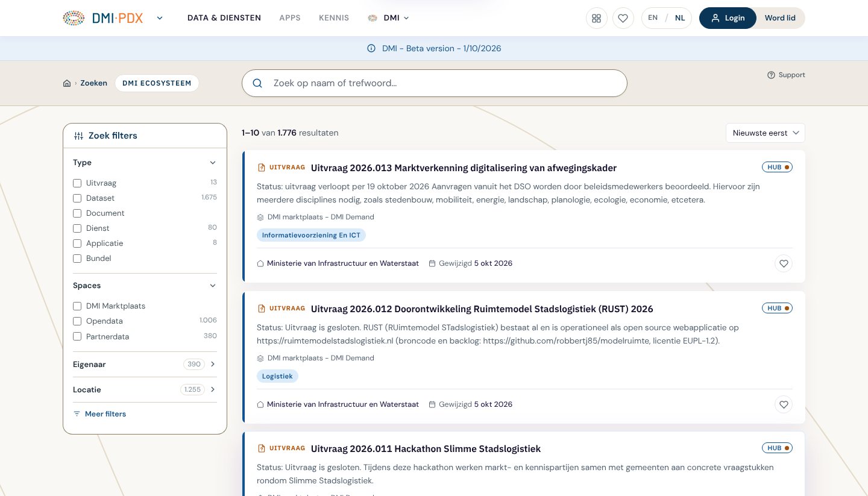This screenshot has width=868, height=496.
Task: Check the Dataset type filter
Action: 77,198
